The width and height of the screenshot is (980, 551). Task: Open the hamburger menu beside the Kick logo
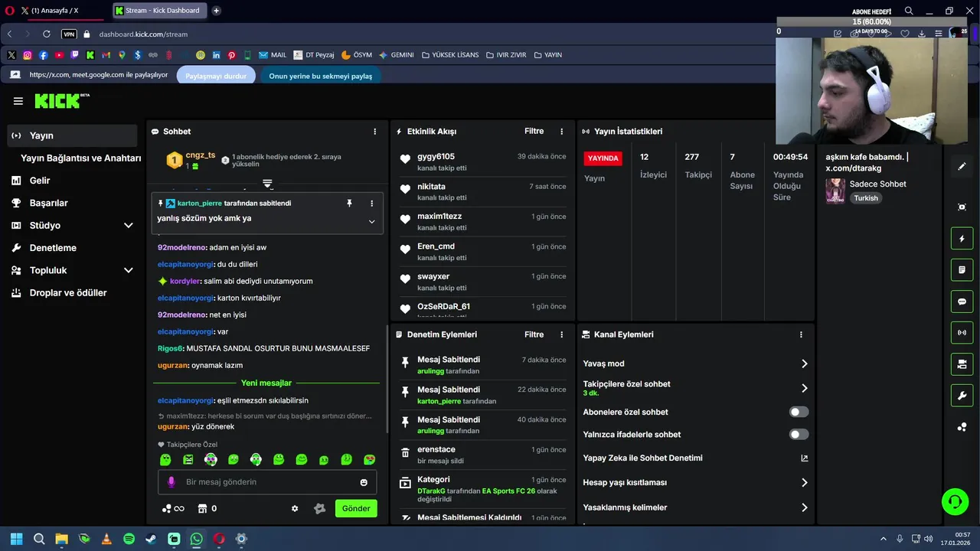click(x=18, y=101)
